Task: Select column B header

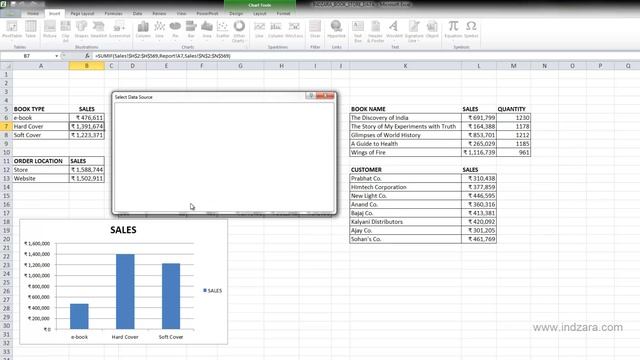Action: pyautogui.click(x=87, y=66)
